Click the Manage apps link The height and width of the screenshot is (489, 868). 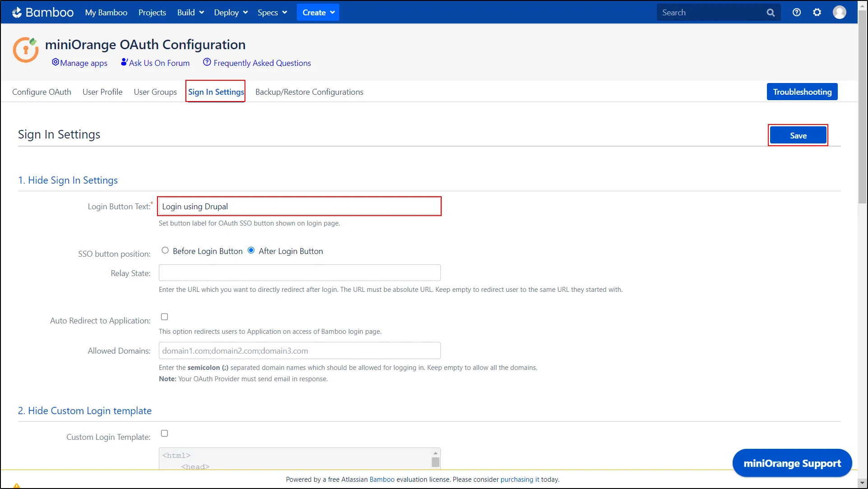click(x=80, y=63)
